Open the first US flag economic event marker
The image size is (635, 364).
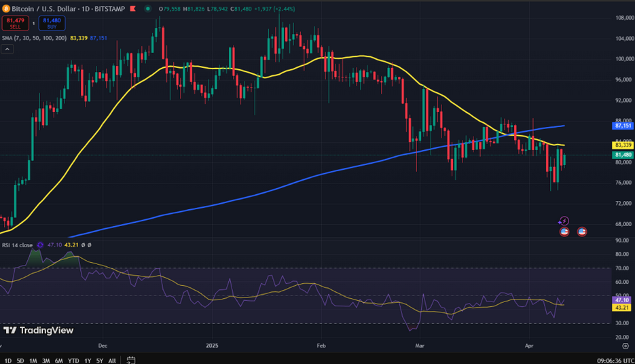[x=564, y=232]
